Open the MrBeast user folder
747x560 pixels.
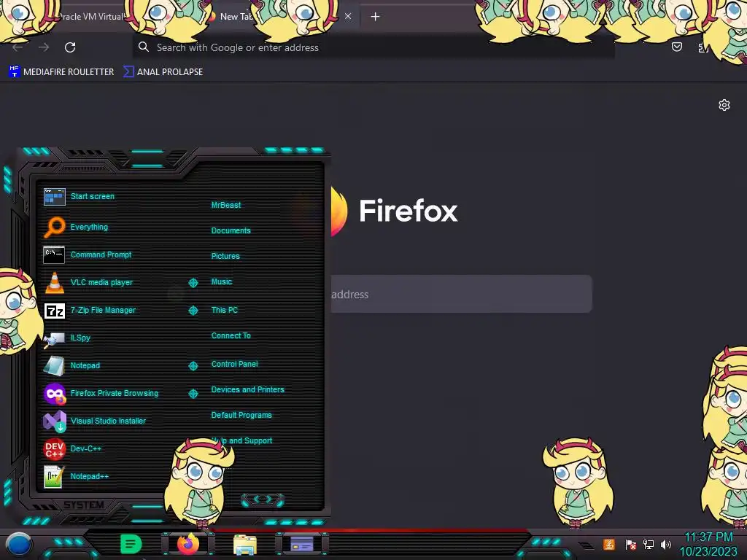(x=226, y=205)
